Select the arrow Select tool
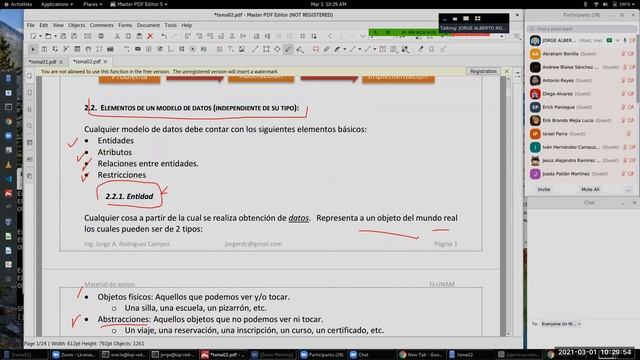The image size is (640, 360). (x=33, y=49)
